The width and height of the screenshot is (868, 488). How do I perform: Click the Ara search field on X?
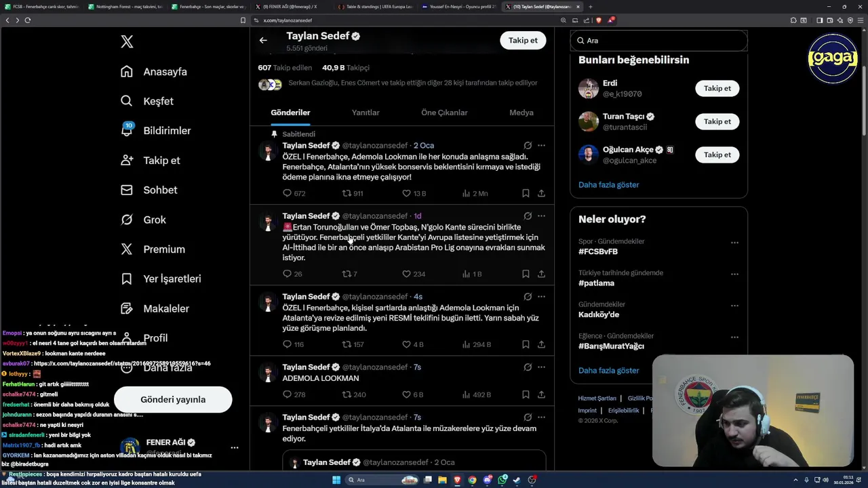tap(658, 41)
